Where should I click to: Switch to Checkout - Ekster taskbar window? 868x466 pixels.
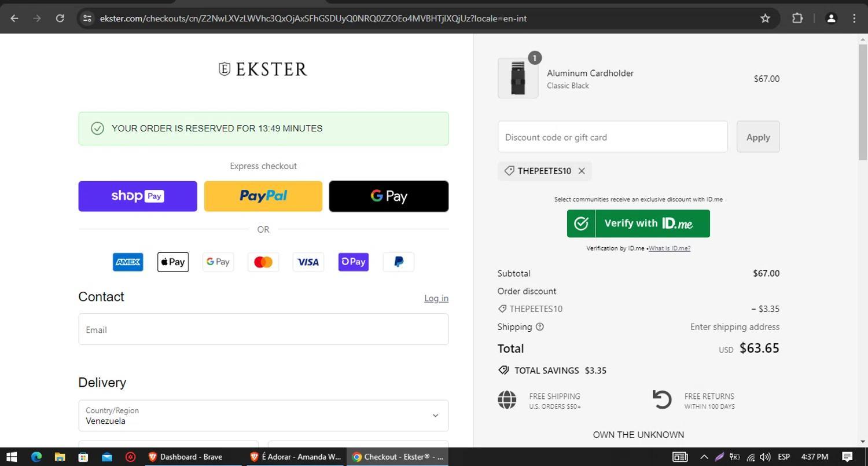398,457
